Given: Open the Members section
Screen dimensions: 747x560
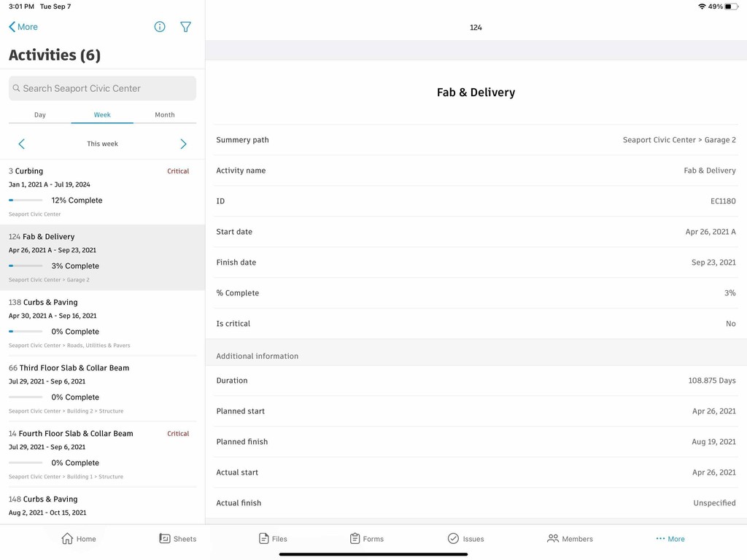Looking at the screenshot, I should point(570,539).
